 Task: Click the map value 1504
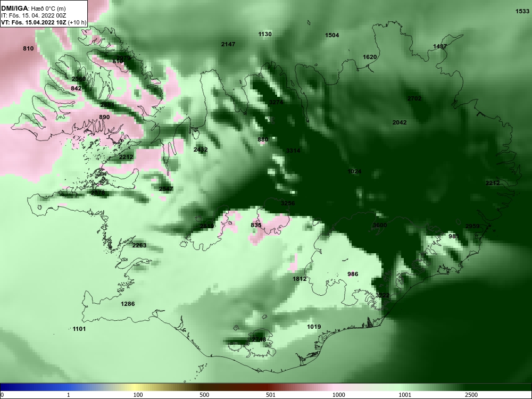pos(332,35)
